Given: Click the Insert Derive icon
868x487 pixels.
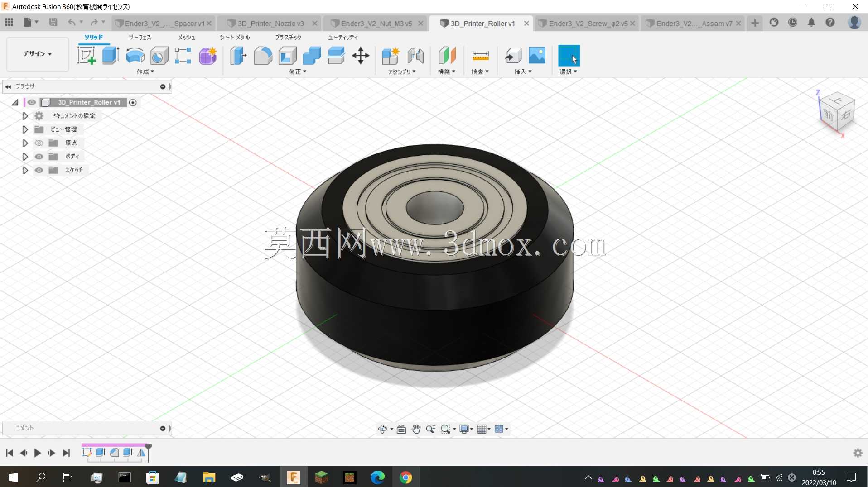Looking at the screenshot, I should (513, 56).
